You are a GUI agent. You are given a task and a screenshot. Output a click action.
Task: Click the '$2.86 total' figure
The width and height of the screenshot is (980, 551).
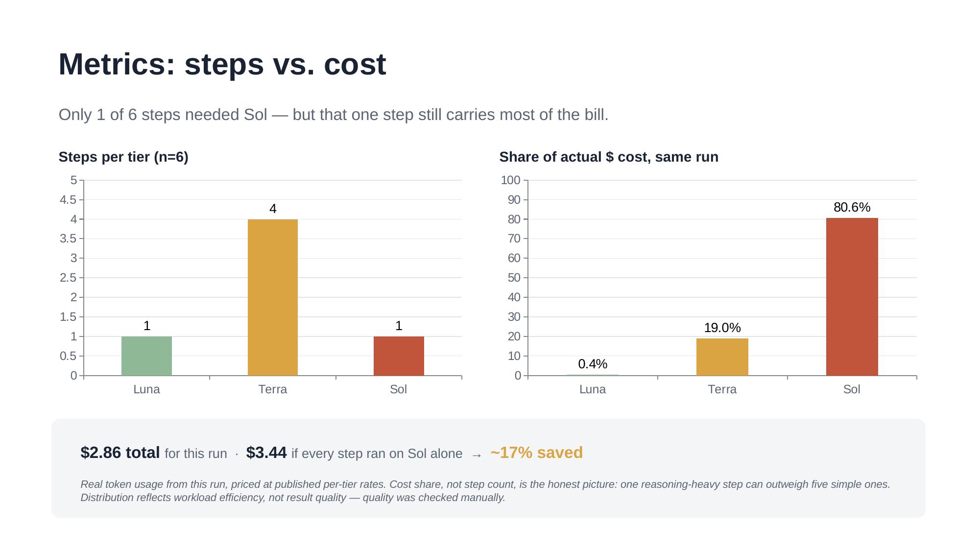(x=120, y=453)
